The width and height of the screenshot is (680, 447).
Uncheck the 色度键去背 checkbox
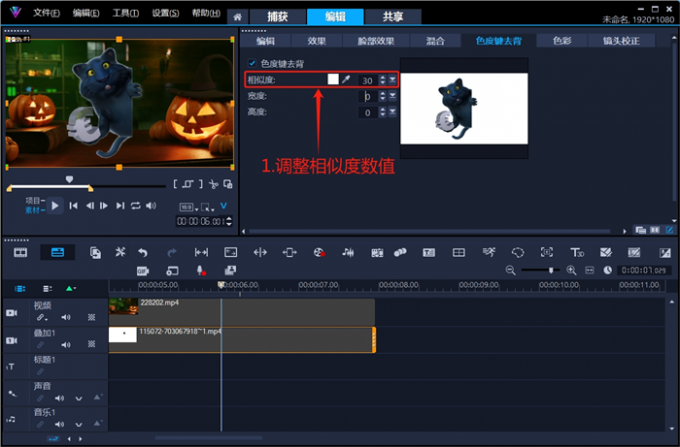[252, 63]
